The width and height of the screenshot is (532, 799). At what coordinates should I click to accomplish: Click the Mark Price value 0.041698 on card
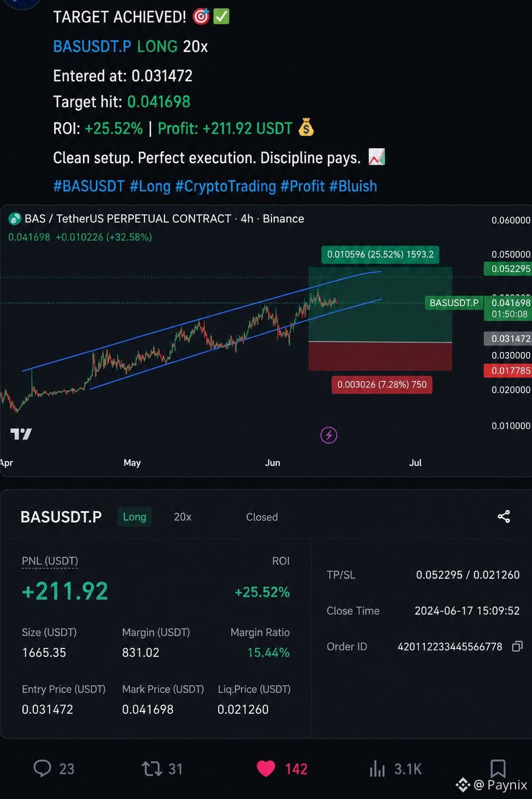click(148, 709)
